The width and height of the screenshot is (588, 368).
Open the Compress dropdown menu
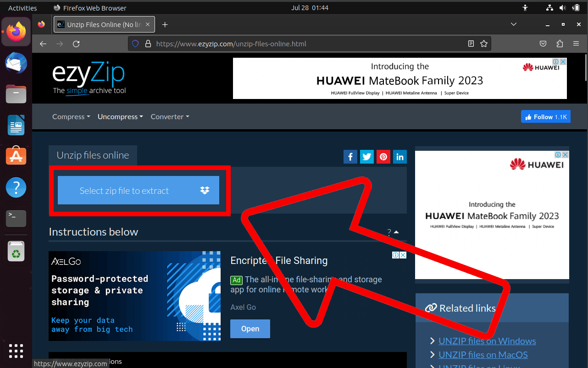71,117
